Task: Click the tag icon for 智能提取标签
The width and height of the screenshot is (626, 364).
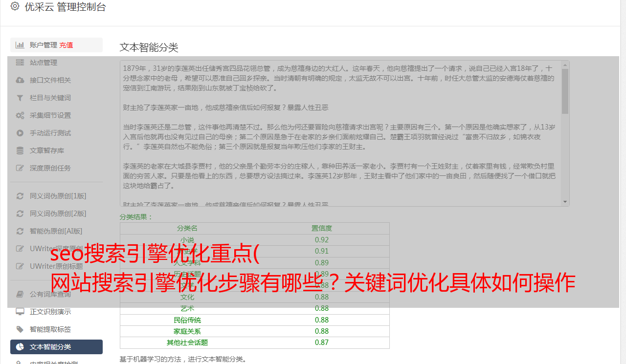Action: (20, 329)
